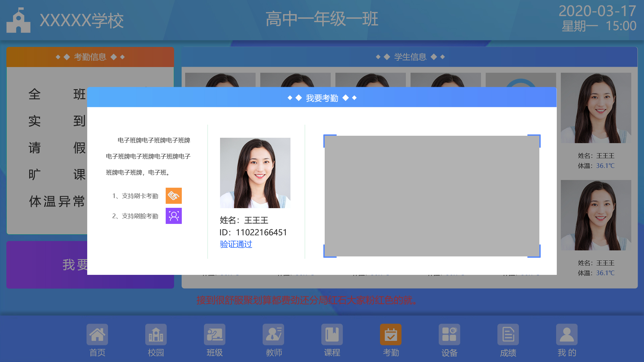Open the 课程 course icon
This screenshot has height=362, width=644.
[x=332, y=335]
